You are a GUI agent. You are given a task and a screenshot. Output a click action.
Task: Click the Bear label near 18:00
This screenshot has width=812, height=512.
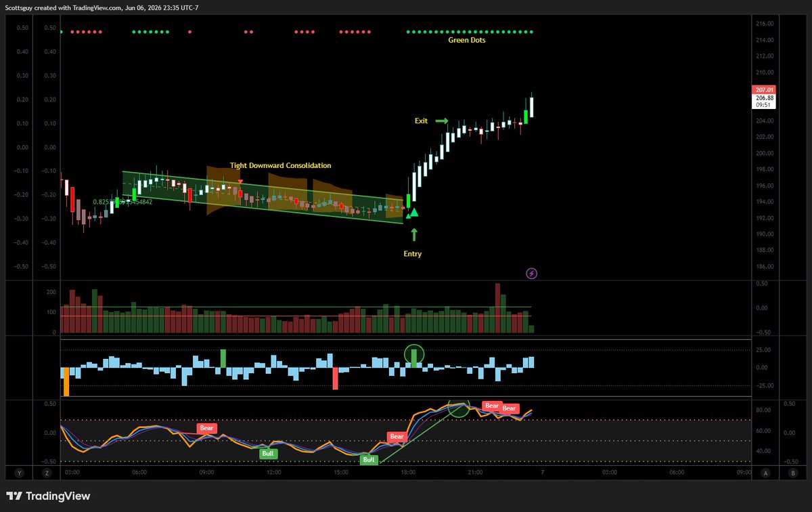(397, 436)
